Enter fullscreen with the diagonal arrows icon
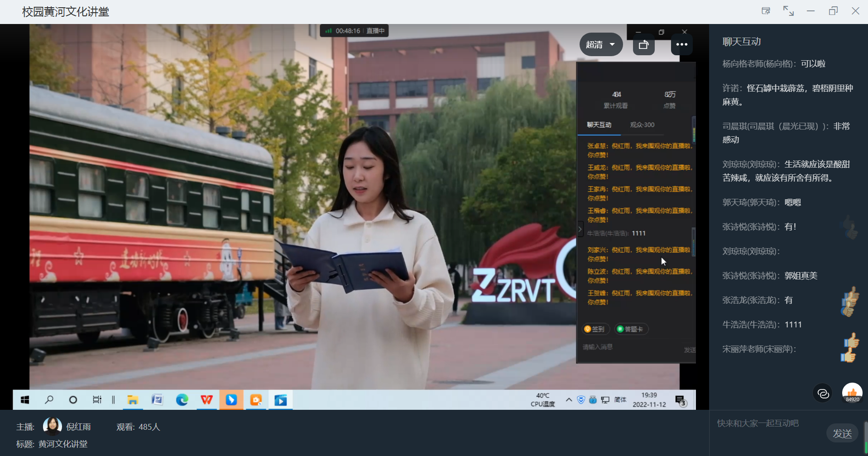 click(x=788, y=11)
